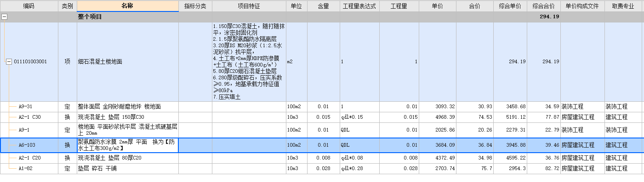Collapse the 011101003001 item expander
644x182 pixels.
(x=9, y=61)
